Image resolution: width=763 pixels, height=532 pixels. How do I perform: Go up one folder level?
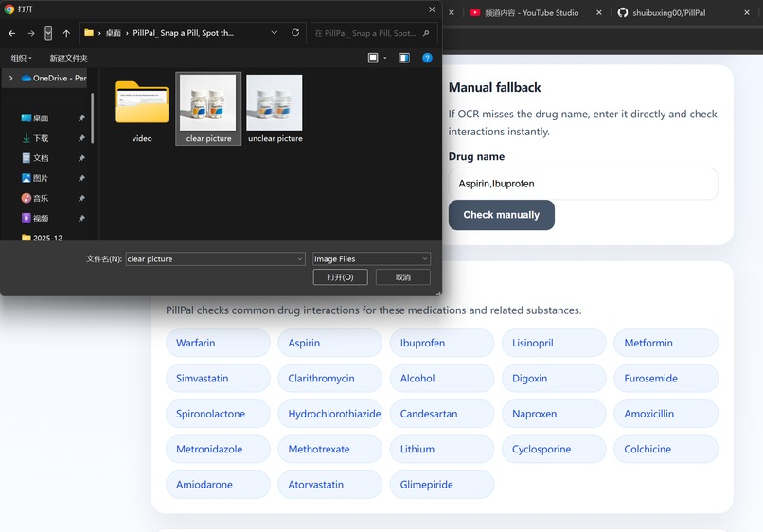click(x=66, y=33)
